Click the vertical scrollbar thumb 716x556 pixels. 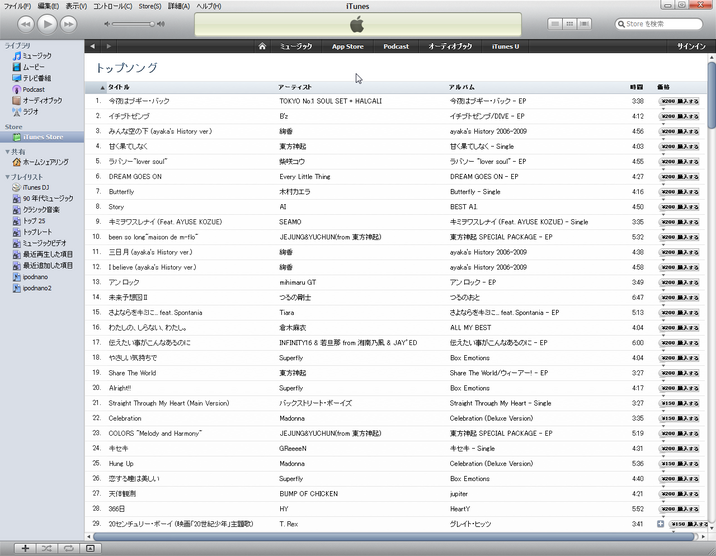[711, 94]
